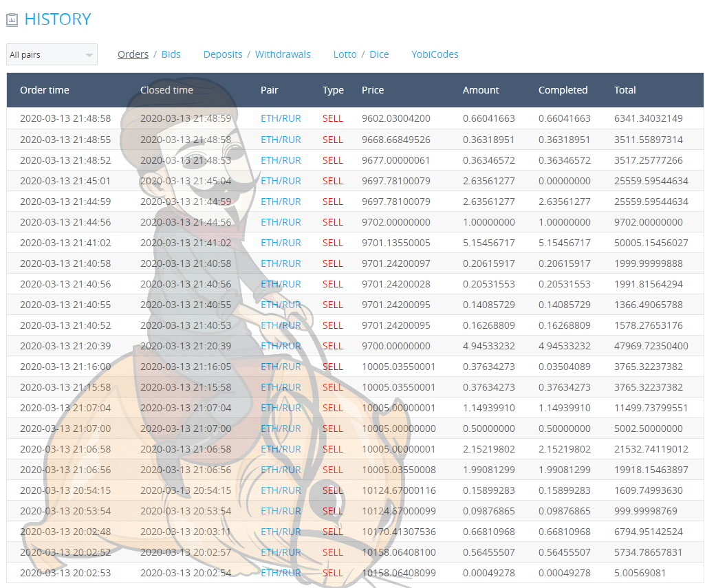Open the Withdrawals history tab
Image resolution: width=705 pixels, height=588 pixels.
(283, 54)
